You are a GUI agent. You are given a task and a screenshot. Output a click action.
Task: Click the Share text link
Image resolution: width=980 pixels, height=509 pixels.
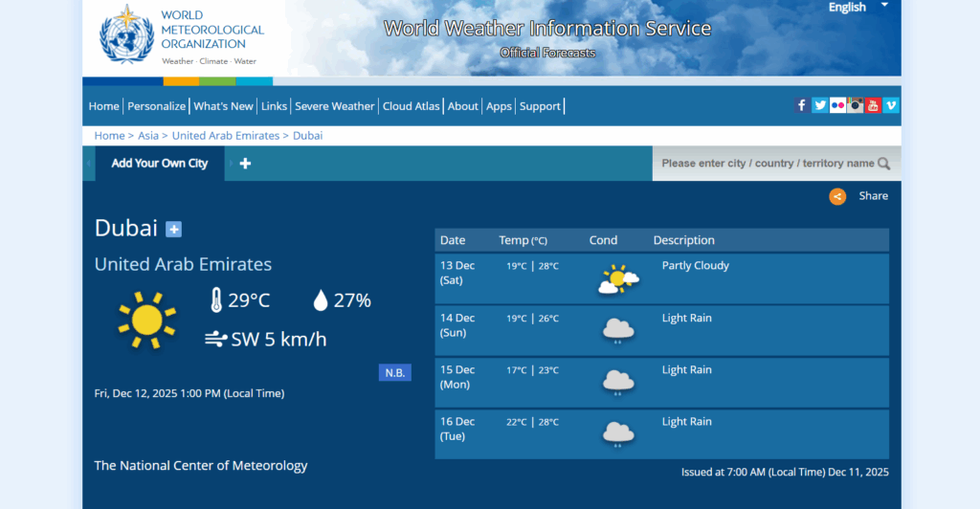pyautogui.click(x=873, y=196)
